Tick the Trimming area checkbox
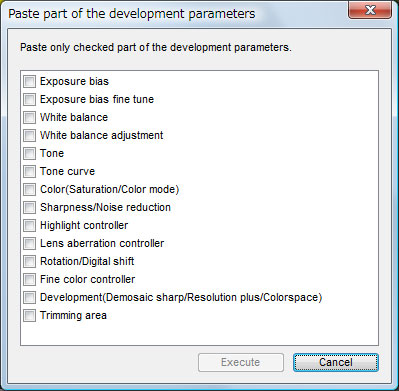Image resolution: width=399 pixels, height=391 pixels. coord(29,315)
